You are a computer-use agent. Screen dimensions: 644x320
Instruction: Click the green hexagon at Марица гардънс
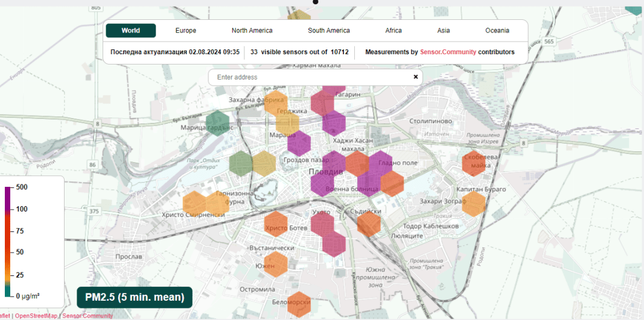coord(217,124)
